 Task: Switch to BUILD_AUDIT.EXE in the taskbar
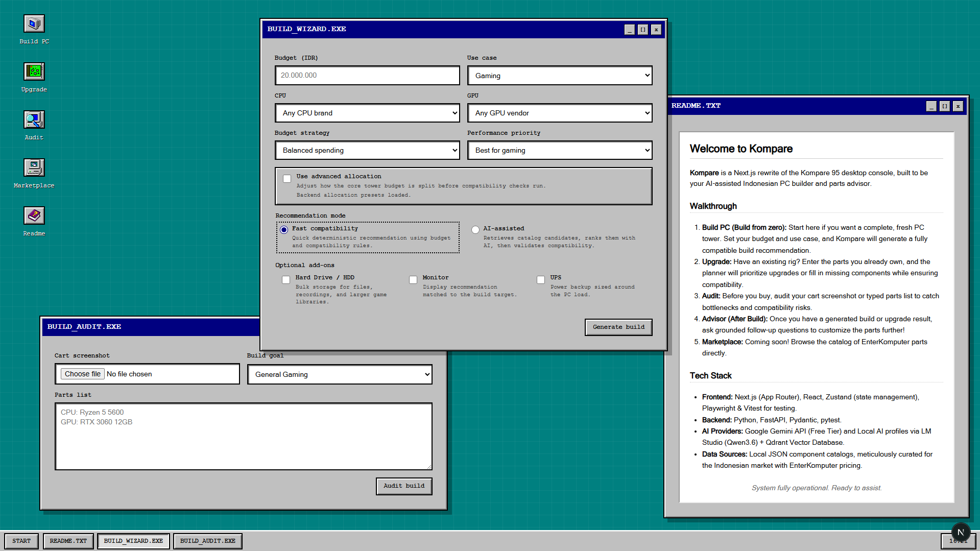coord(208,541)
